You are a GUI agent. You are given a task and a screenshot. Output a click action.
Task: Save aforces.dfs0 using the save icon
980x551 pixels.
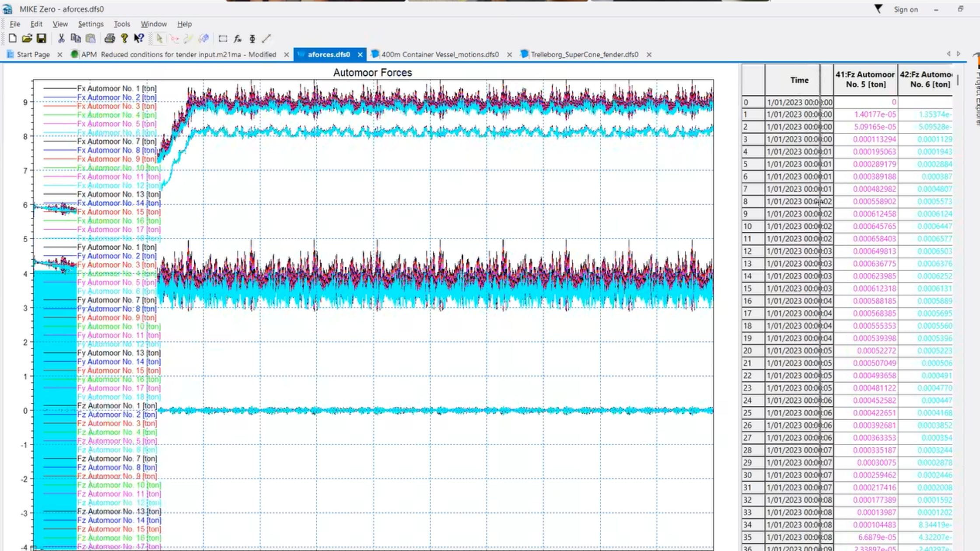coord(42,38)
